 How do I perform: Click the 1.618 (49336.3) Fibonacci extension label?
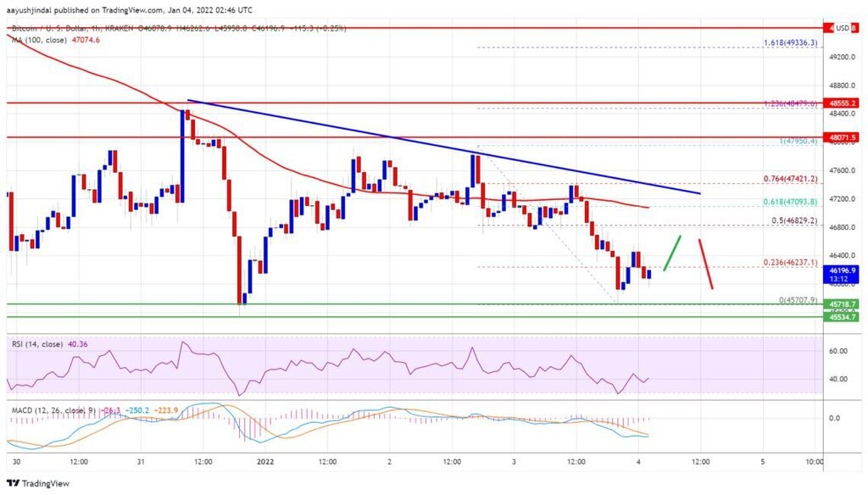coord(791,42)
